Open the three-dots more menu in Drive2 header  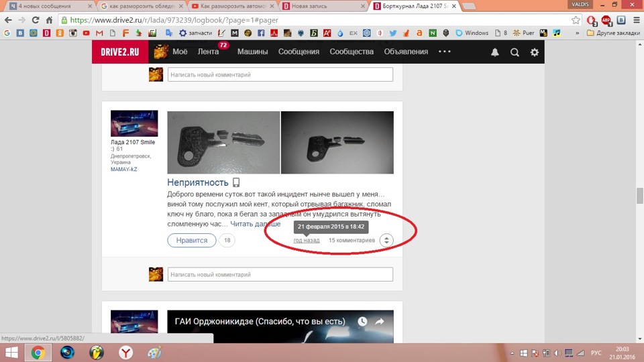(444, 52)
